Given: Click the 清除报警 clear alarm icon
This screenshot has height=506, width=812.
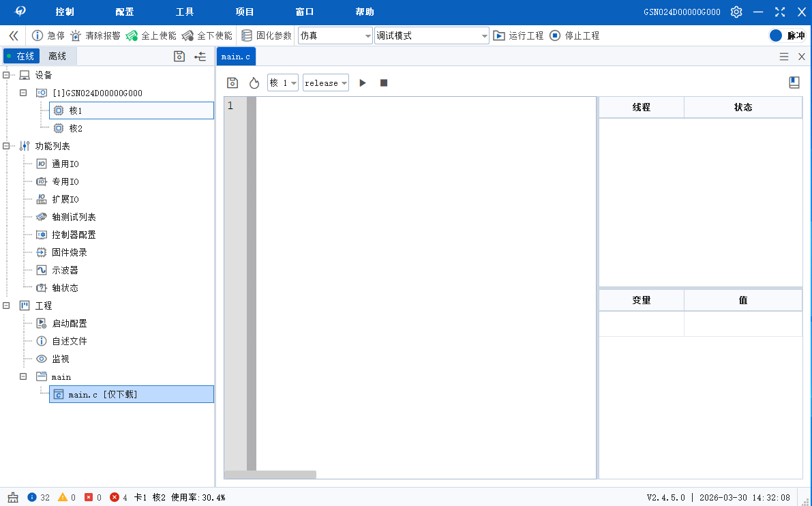Looking at the screenshot, I should pos(76,35).
